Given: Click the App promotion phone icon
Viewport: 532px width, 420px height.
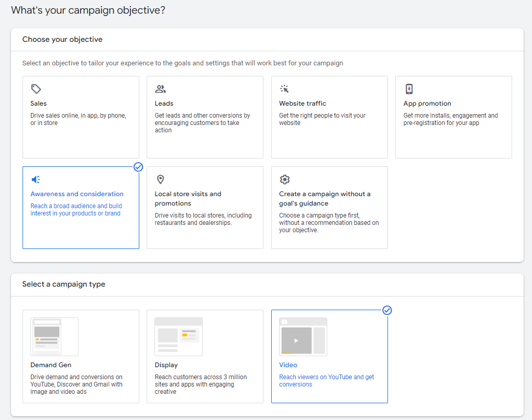Looking at the screenshot, I should coord(409,89).
